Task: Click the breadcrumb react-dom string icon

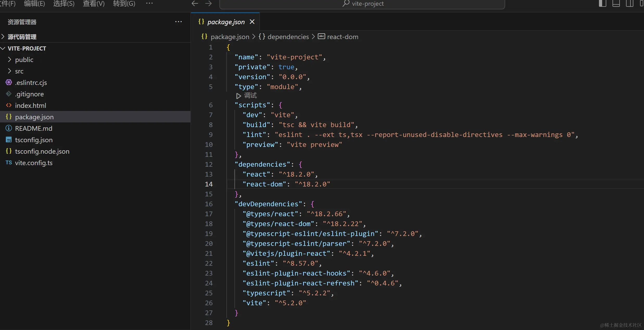Action: pos(321,36)
